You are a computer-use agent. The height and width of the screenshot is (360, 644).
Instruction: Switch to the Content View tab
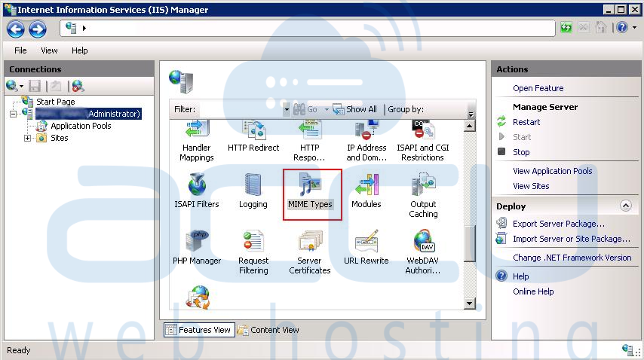(268, 330)
